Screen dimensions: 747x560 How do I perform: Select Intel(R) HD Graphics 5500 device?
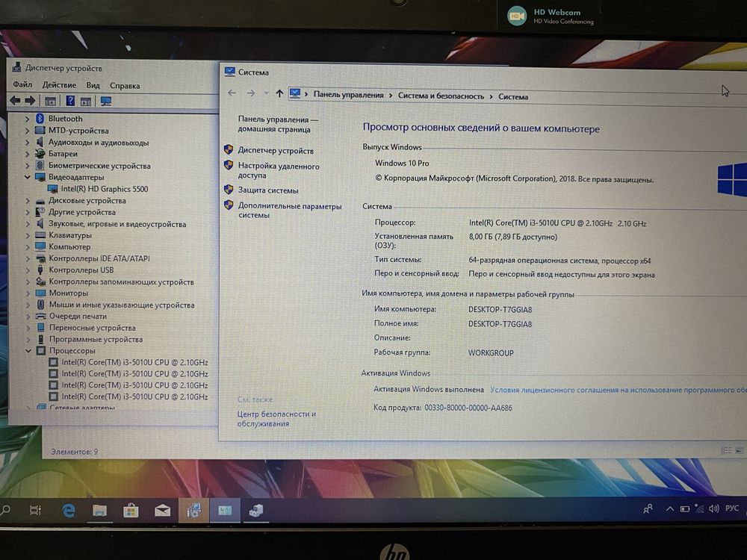coord(105,189)
